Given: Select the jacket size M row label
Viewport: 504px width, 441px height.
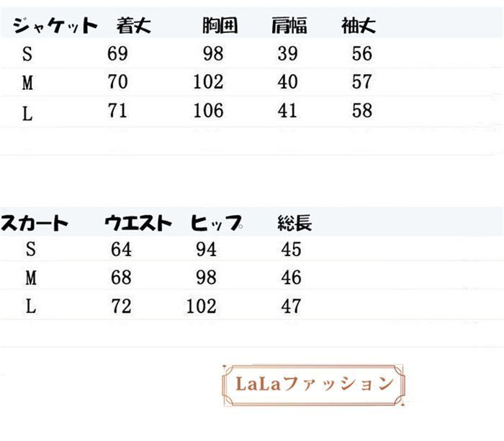Looking at the screenshot, I should pyautogui.click(x=27, y=83).
